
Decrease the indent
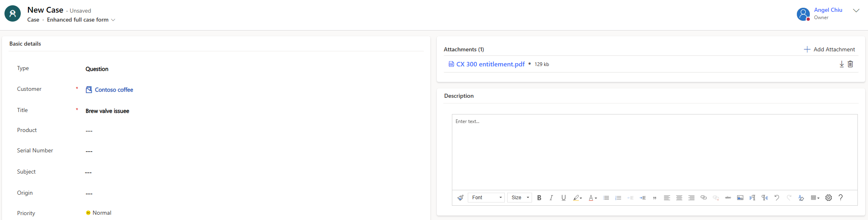pos(630,198)
